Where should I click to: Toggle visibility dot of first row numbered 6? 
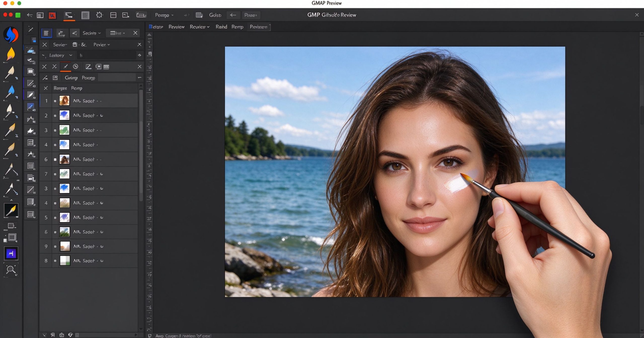(x=55, y=159)
